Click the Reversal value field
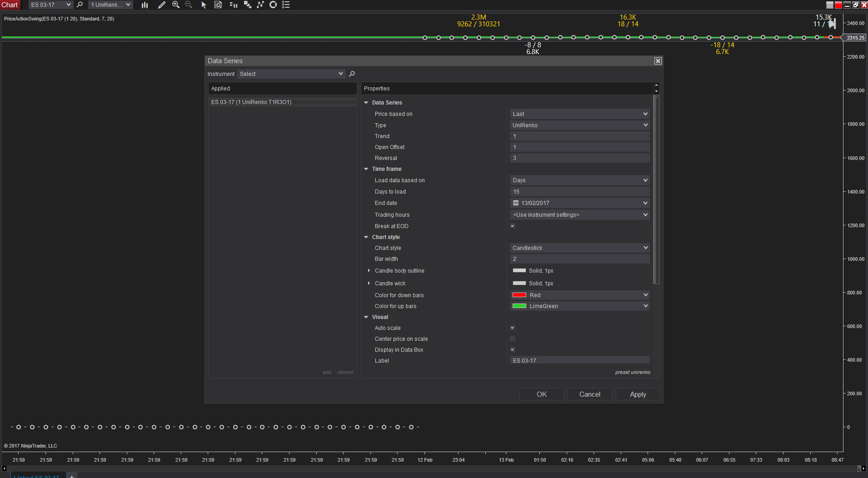The image size is (868, 478). 579,158
